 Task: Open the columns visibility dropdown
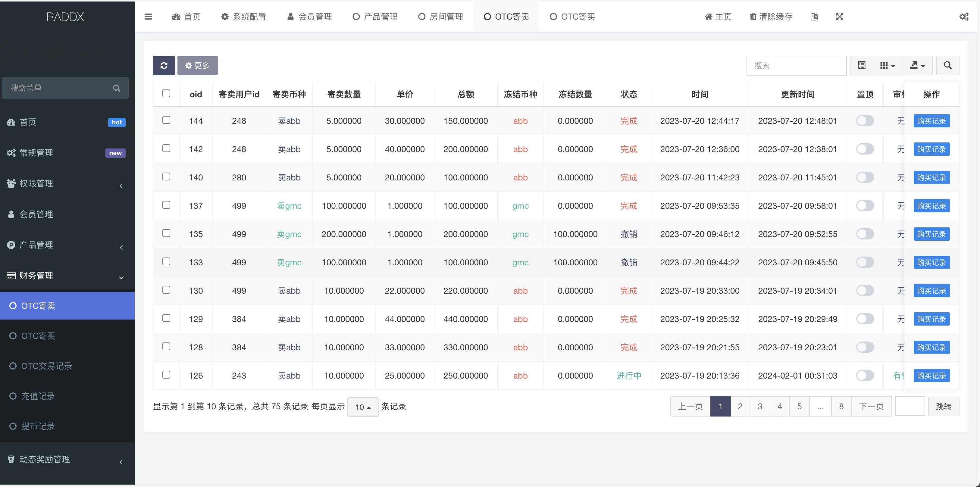coord(888,65)
